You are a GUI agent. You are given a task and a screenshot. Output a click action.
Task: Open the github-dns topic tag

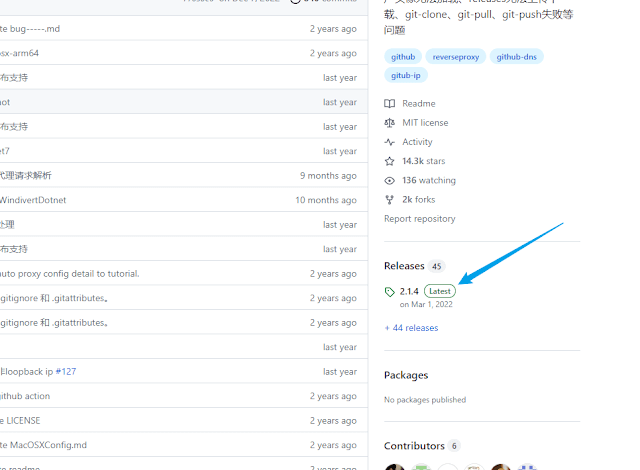click(x=516, y=57)
